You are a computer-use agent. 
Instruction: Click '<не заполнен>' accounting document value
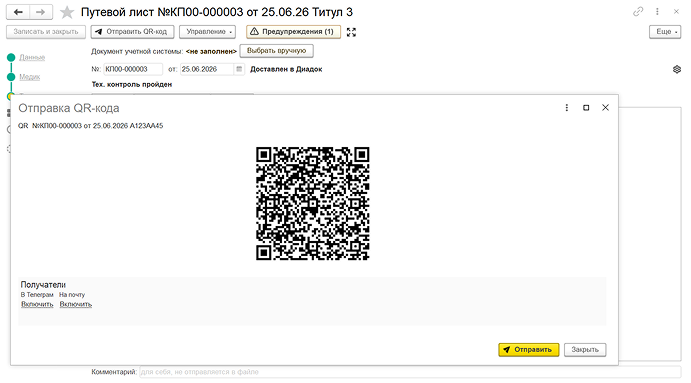[211, 52]
